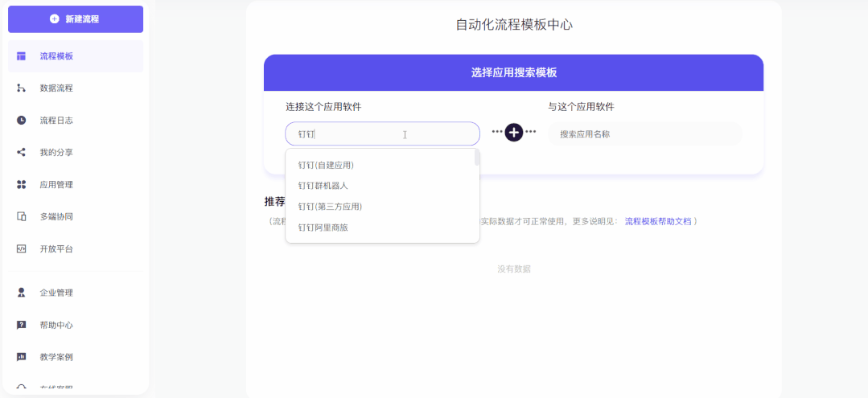This screenshot has width=868, height=398.
Task: Click the 企业管理 person icon
Action: pyautogui.click(x=22, y=293)
